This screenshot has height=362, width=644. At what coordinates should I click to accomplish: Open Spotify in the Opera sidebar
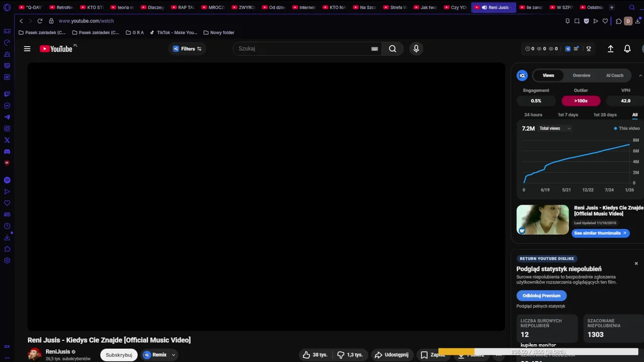pos(7,180)
